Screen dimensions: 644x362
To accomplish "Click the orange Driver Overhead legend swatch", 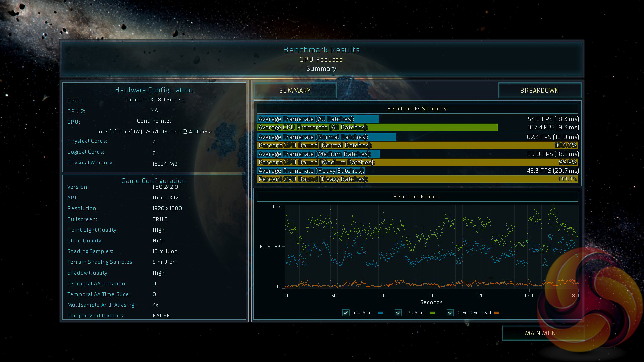I will click(x=497, y=313).
